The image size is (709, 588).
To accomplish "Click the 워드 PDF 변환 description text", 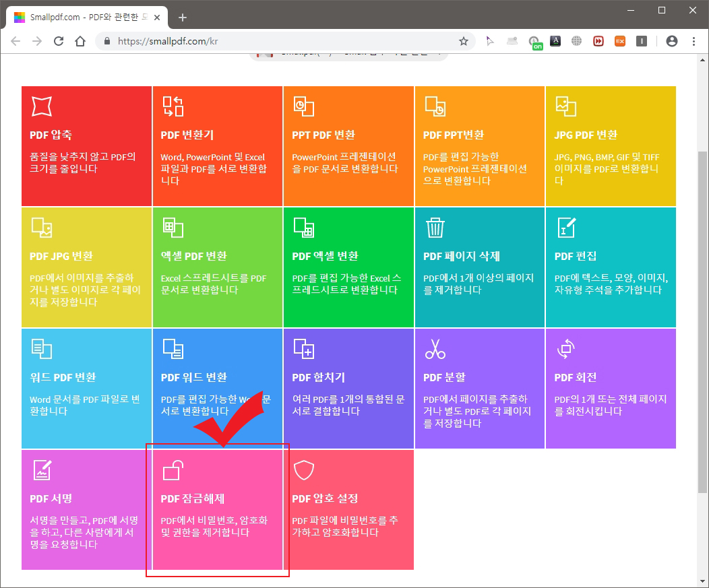I will [84, 405].
